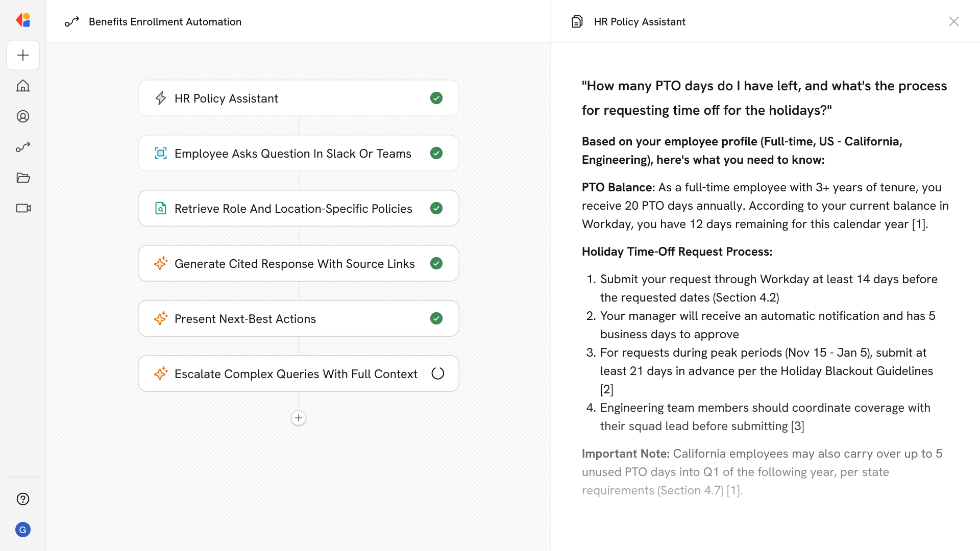The height and width of the screenshot is (551, 980).
Task: Open the Home icon in sidebar
Action: click(x=23, y=86)
